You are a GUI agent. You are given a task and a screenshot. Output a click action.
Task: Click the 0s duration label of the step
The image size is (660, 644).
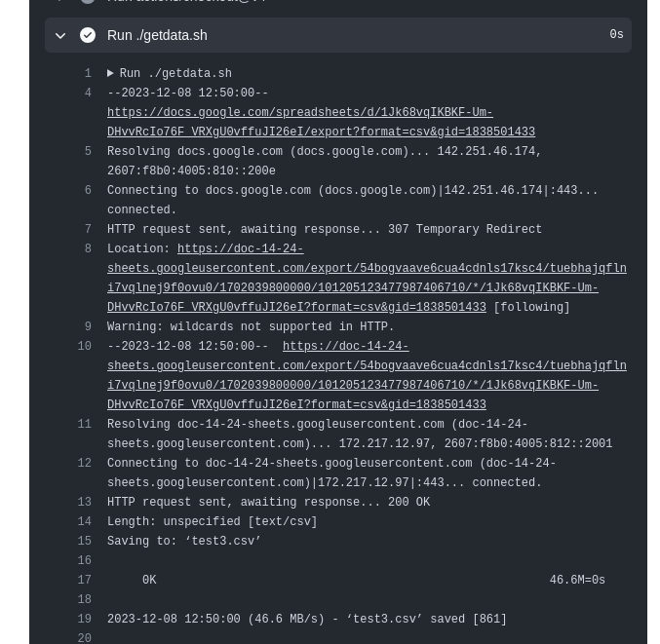616,34
